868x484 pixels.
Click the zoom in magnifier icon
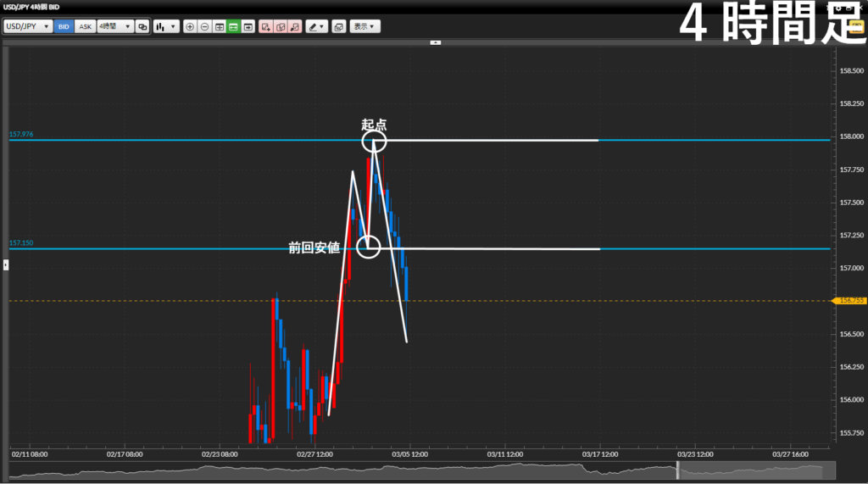tap(190, 26)
